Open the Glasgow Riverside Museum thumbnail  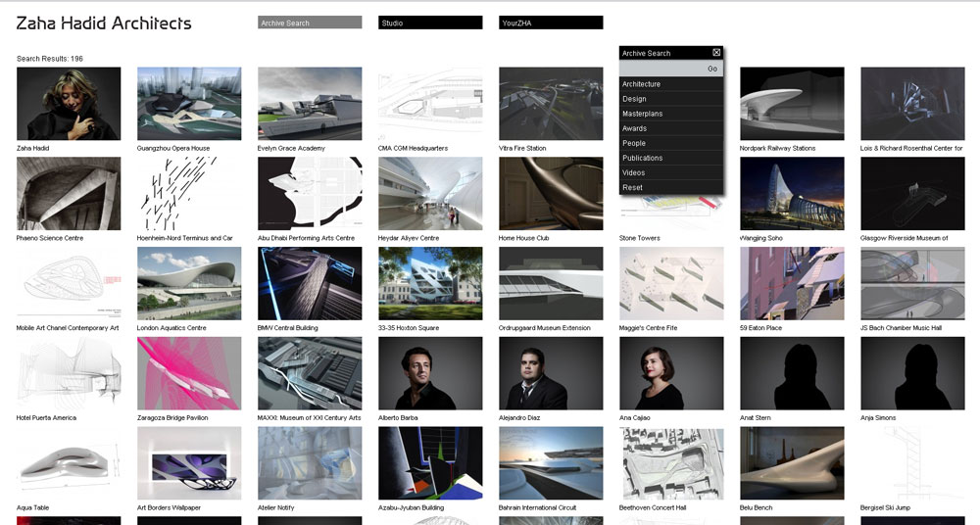pyautogui.click(x=912, y=194)
